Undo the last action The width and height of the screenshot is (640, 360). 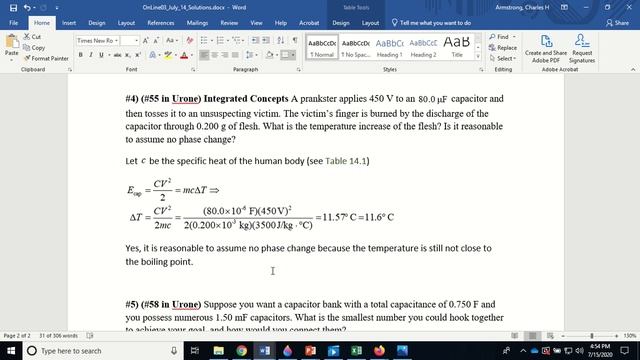coord(27,7)
